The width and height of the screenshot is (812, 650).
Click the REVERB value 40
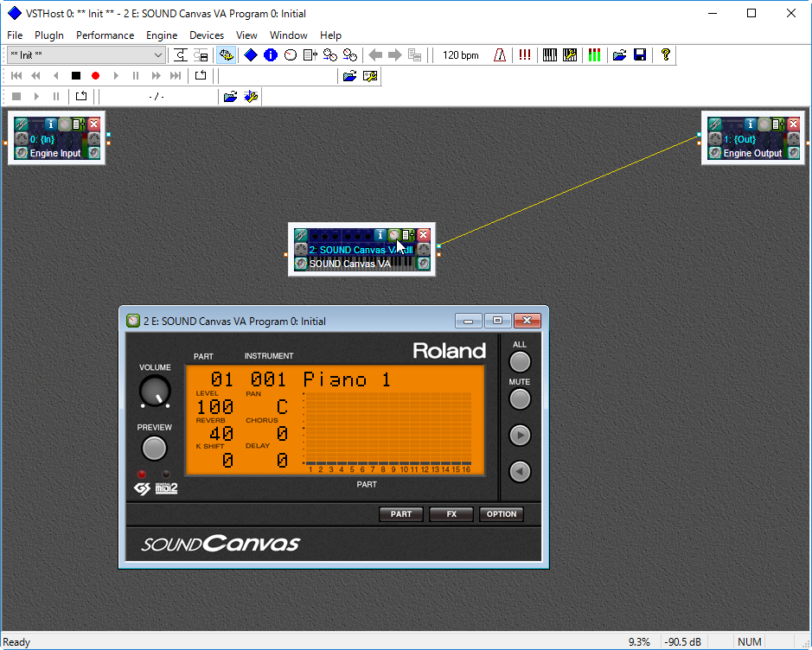(221, 434)
